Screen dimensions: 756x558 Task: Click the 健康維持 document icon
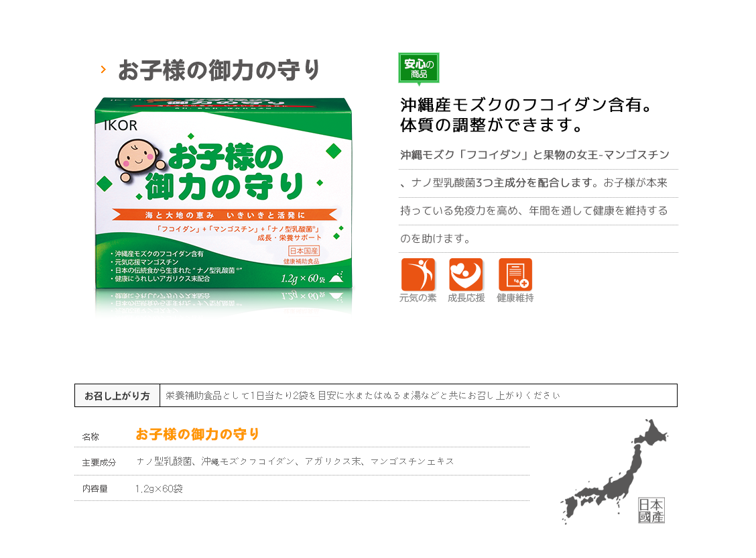click(515, 274)
